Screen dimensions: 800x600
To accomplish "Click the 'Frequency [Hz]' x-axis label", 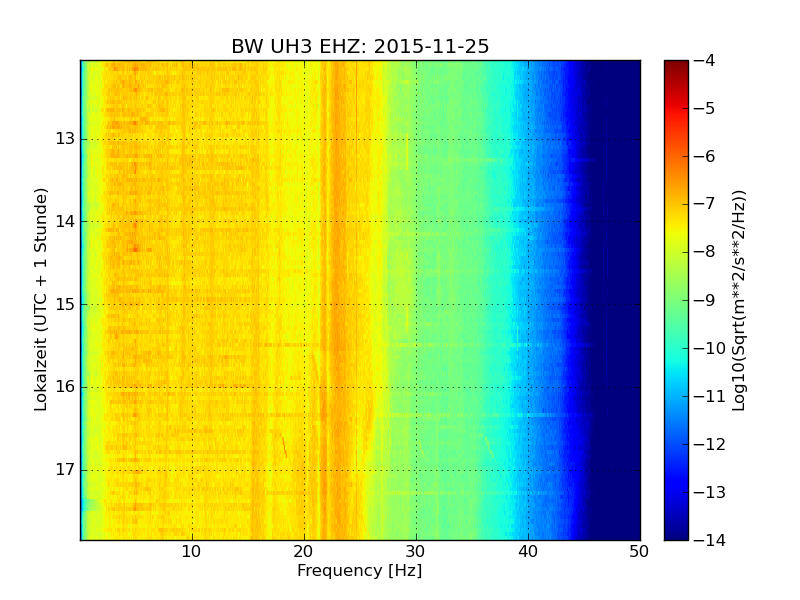I will 360,570.
